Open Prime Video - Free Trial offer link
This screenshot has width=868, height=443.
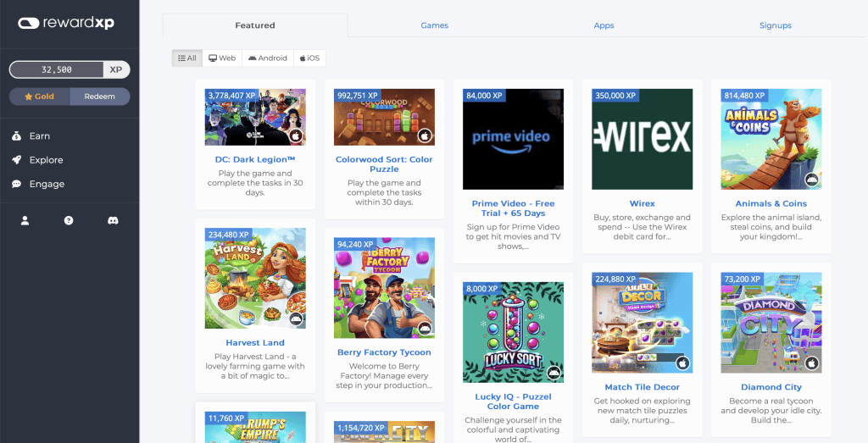pyautogui.click(x=513, y=208)
